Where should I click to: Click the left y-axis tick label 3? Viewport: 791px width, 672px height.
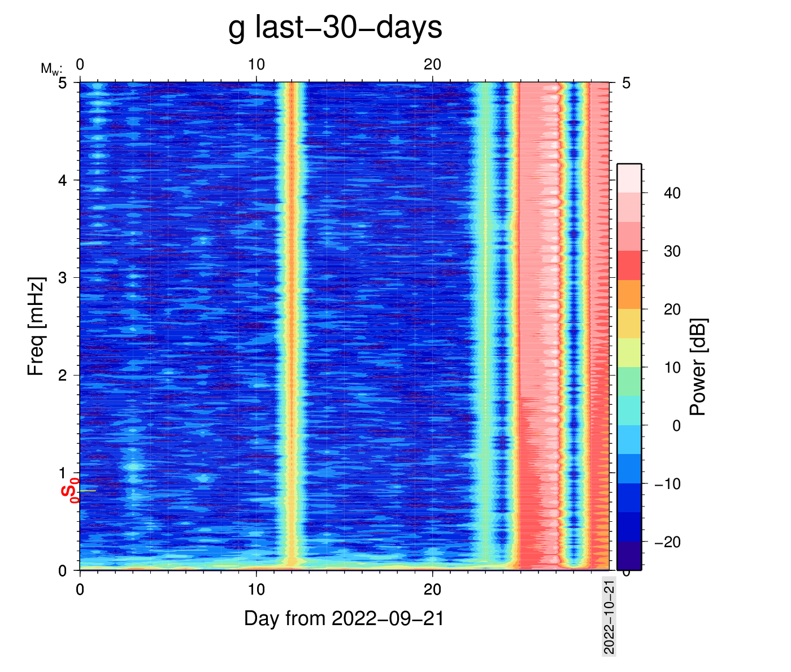tap(62, 278)
